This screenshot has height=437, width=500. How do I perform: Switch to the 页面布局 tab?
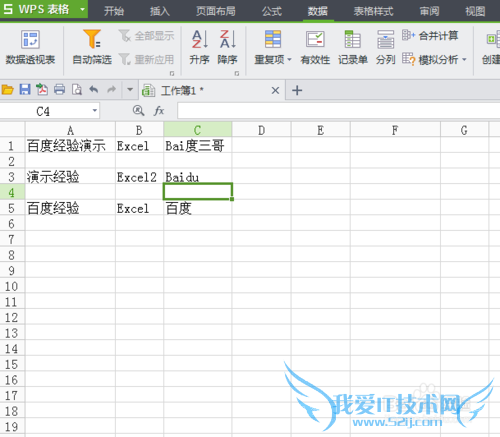coord(216,11)
